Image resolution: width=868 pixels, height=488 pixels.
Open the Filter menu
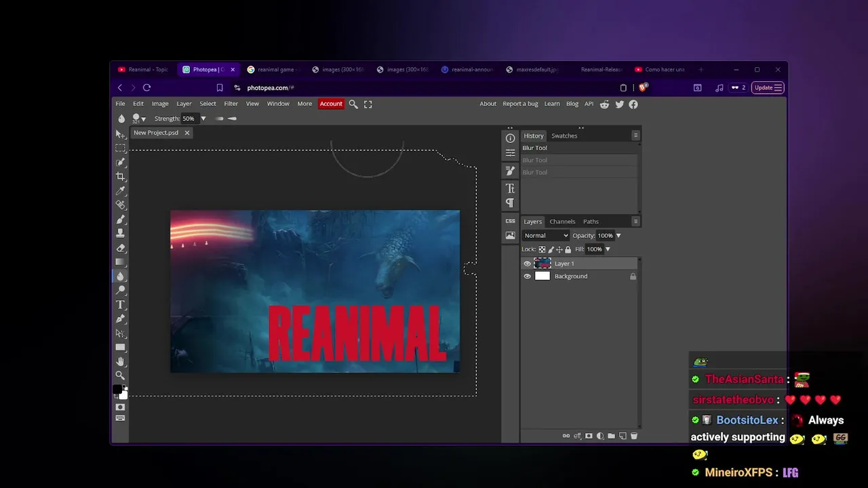(231, 104)
